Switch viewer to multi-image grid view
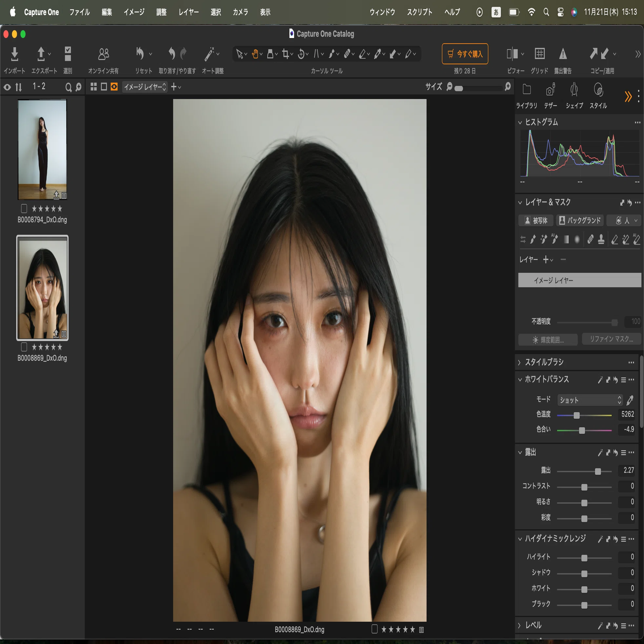This screenshot has height=644, width=644. [94, 87]
